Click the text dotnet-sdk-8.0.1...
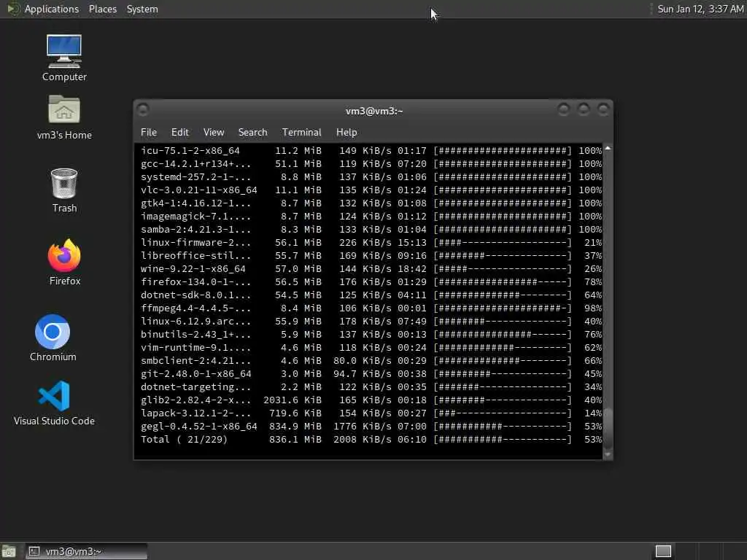This screenshot has width=747, height=560. tap(196, 295)
